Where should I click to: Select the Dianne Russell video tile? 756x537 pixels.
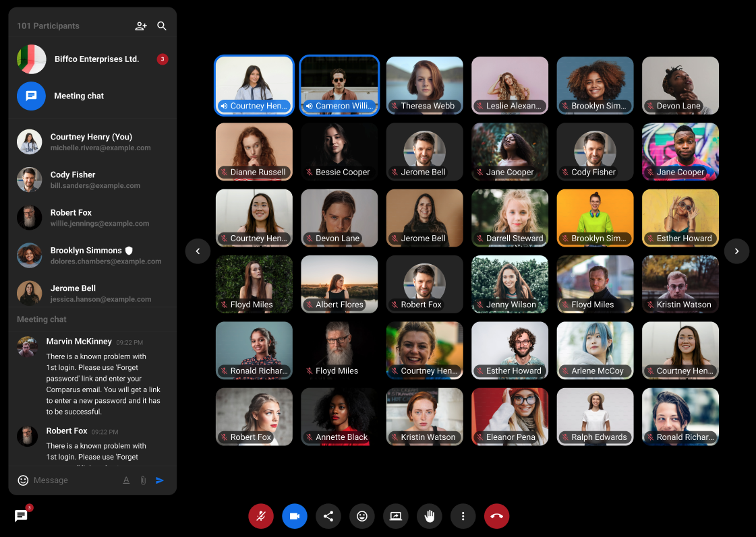tap(254, 152)
